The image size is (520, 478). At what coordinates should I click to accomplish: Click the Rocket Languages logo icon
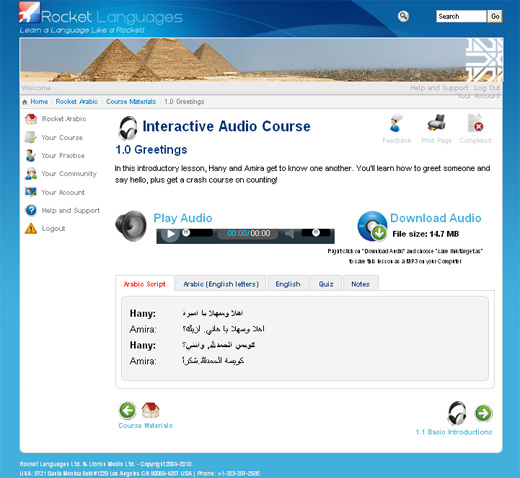[x=29, y=12]
